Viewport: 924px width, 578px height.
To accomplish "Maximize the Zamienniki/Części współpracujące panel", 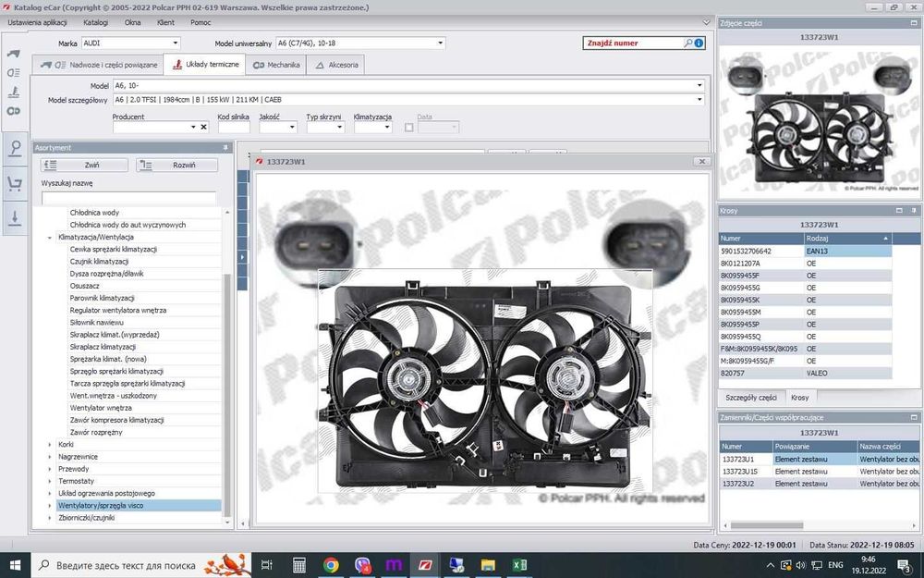I will [914, 418].
